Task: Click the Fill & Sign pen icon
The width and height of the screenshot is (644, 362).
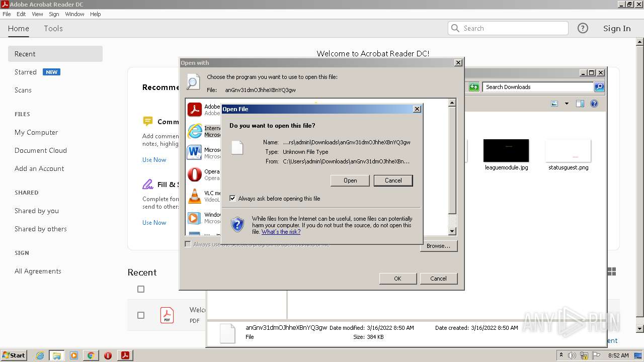Action: pyautogui.click(x=147, y=184)
